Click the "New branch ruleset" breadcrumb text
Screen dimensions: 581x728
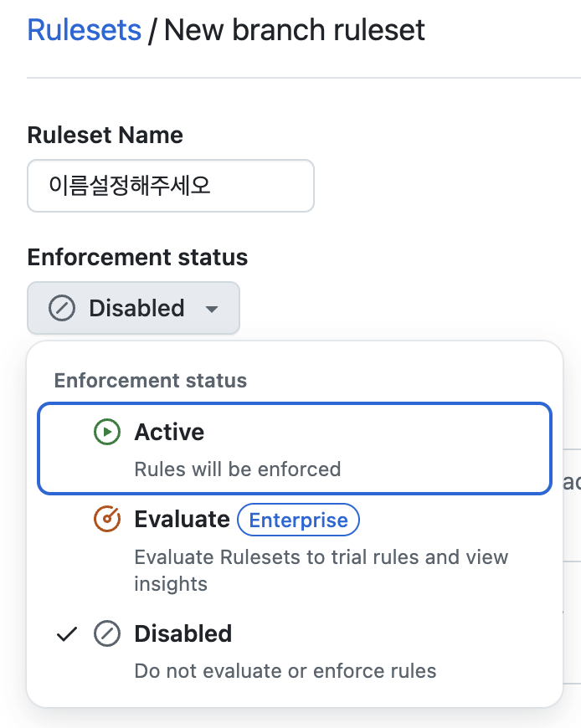[x=294, y=30]
